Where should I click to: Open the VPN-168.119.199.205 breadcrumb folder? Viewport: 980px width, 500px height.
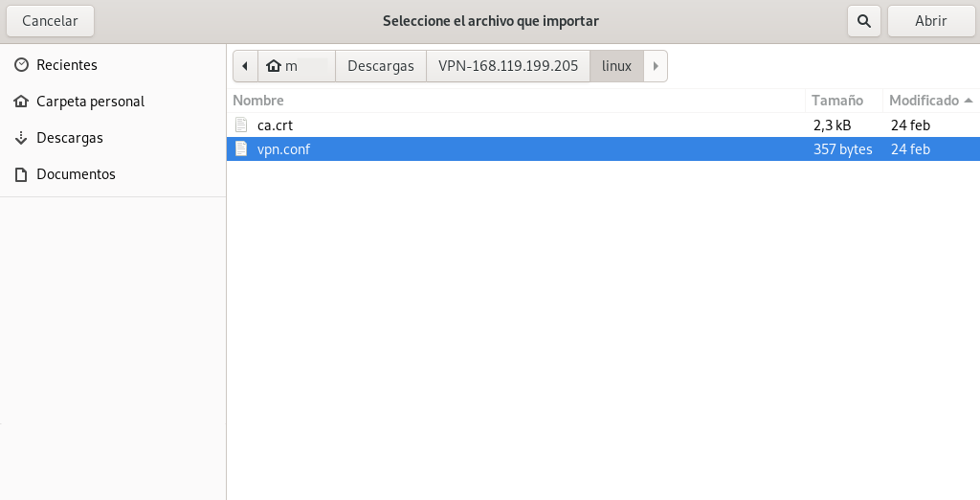(x=508, y=66)
